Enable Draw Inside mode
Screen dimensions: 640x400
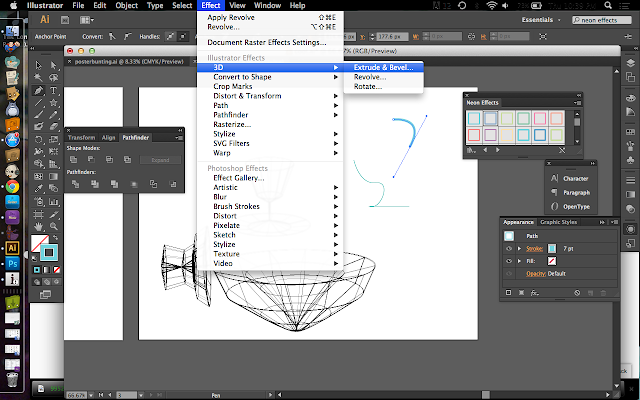pyautogui.click(x=57, y=282)
